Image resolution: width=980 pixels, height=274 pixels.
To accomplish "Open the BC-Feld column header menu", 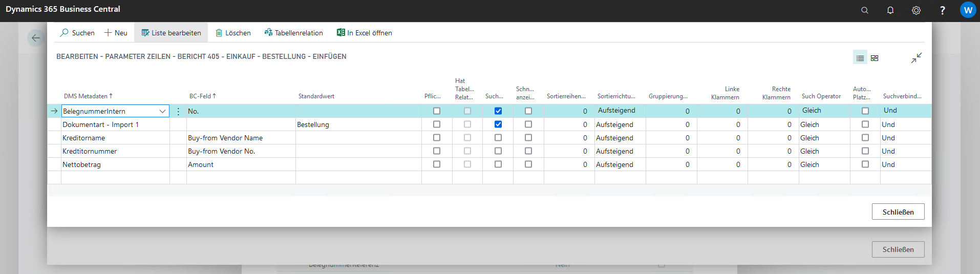I will (202, 96).
